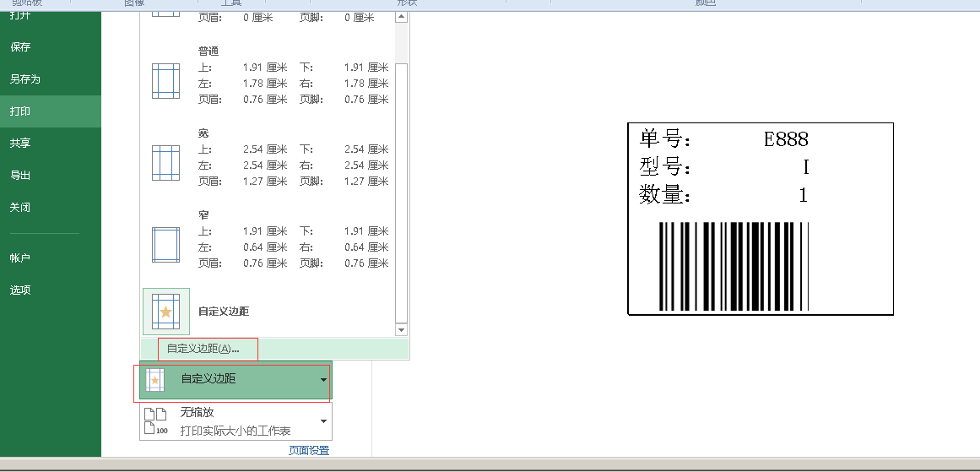The image size is (980, 472).
Task: Click the star icon on the 自定义边距 dropdown button
Action: tap(154, 380)
